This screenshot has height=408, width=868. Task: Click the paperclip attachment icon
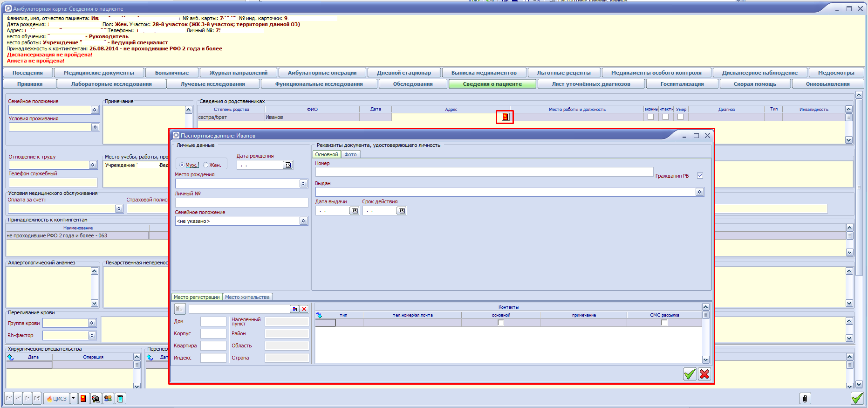pos(805,398)
